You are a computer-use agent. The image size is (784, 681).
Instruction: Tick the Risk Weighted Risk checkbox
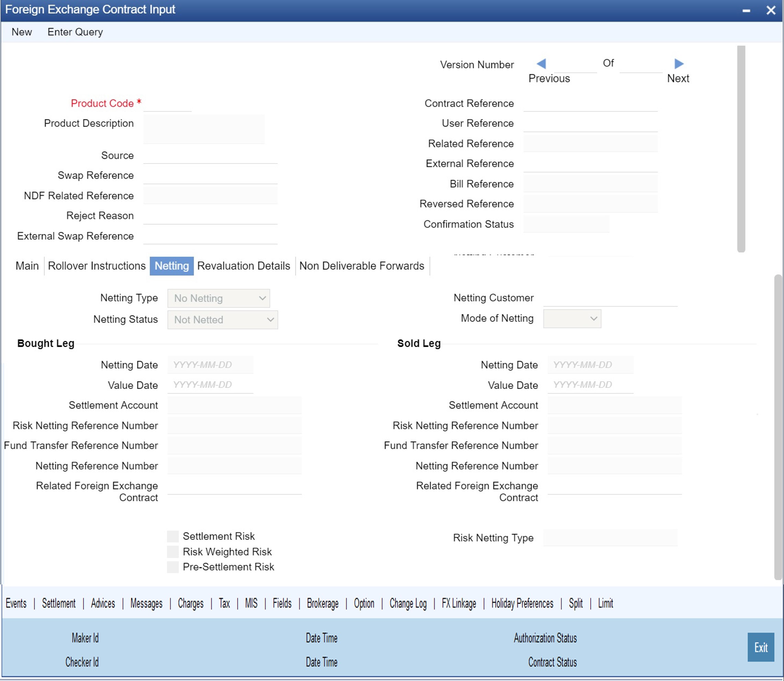173,551
